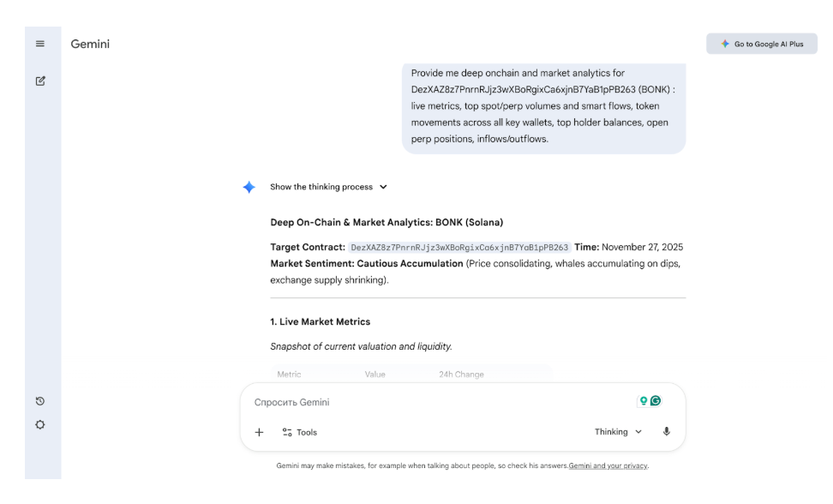This screenshot has width=833, height=504.
Task: Click the Gemini title text
Action: tap(90, 44)
